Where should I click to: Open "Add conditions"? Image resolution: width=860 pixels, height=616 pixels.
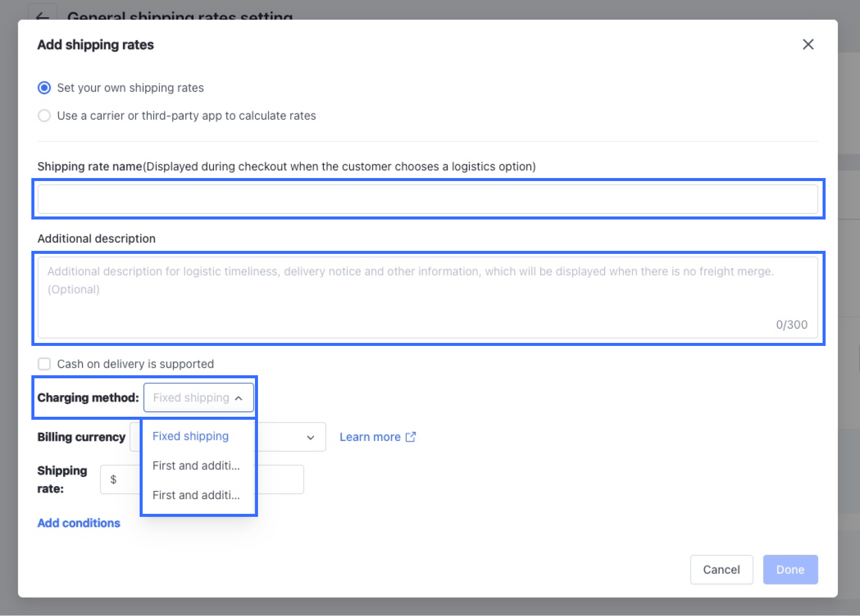click(78, 523)
